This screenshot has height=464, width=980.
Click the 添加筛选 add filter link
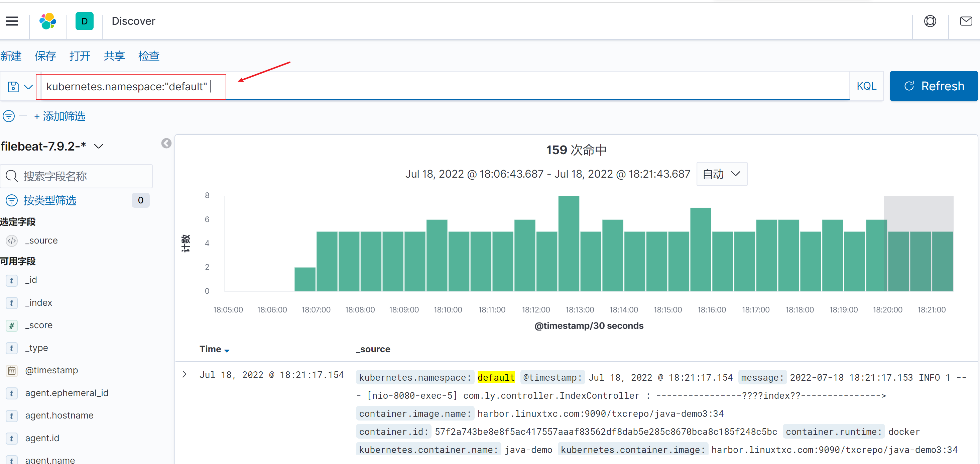click(x=59, y=116)
